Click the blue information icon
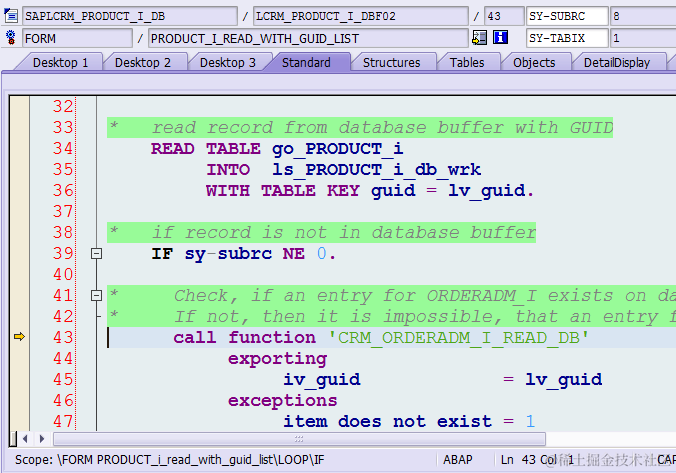Viewport: 676px width, 473px height. click(x=500, y=38)
